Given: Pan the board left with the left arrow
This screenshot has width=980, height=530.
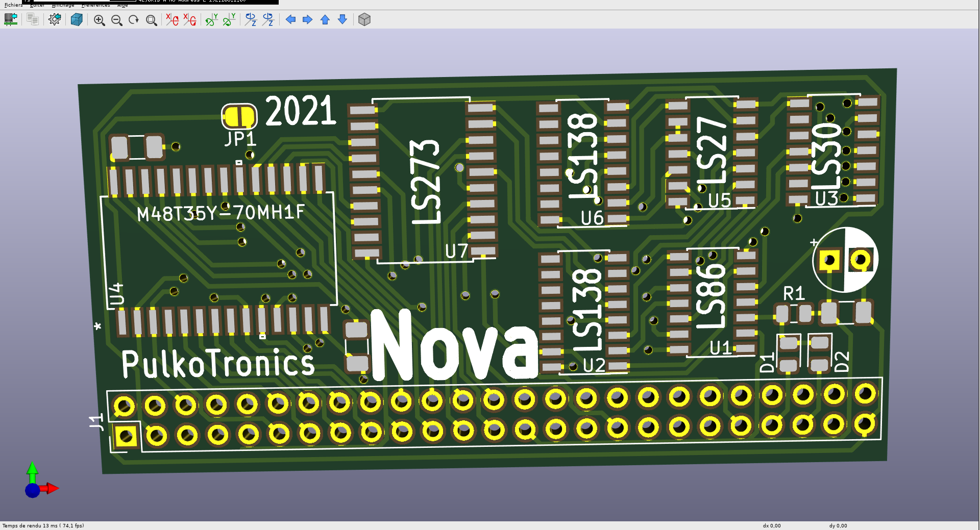Looking at the screenshot, I should pyautogui.click(x=290, y=20).
